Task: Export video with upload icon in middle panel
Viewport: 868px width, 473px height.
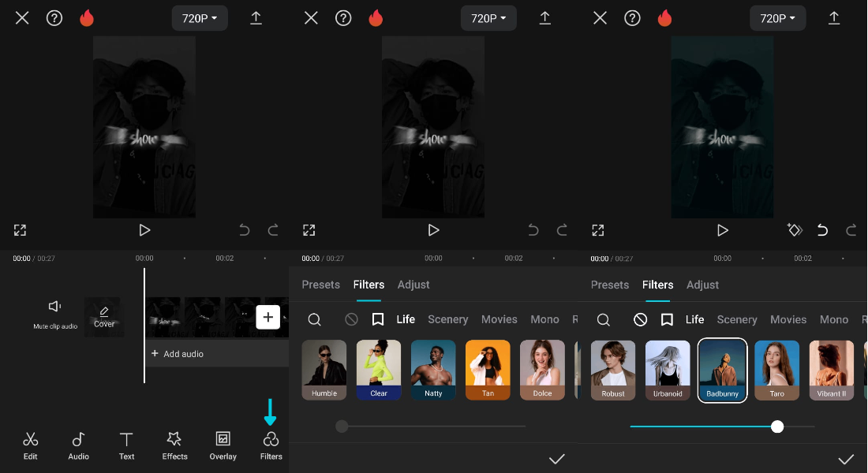Action: tap(544, 18)
